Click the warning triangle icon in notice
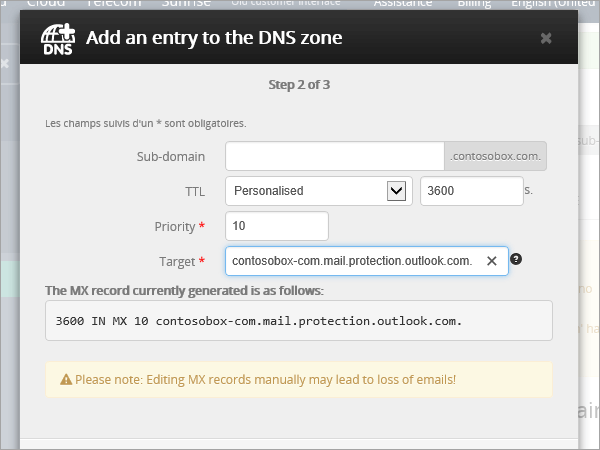This screenshot has height=450, width=600. coord(66,380)
